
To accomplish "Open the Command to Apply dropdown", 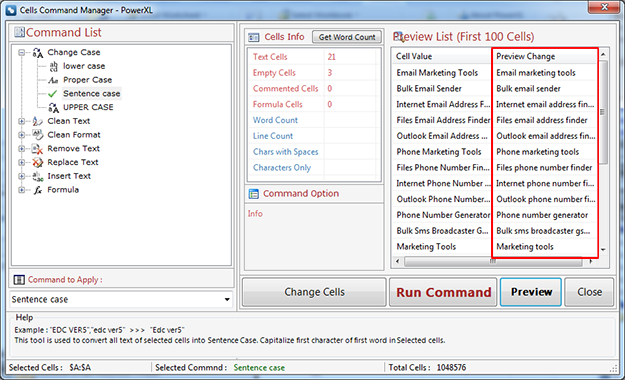I will [x=227, y=299].
